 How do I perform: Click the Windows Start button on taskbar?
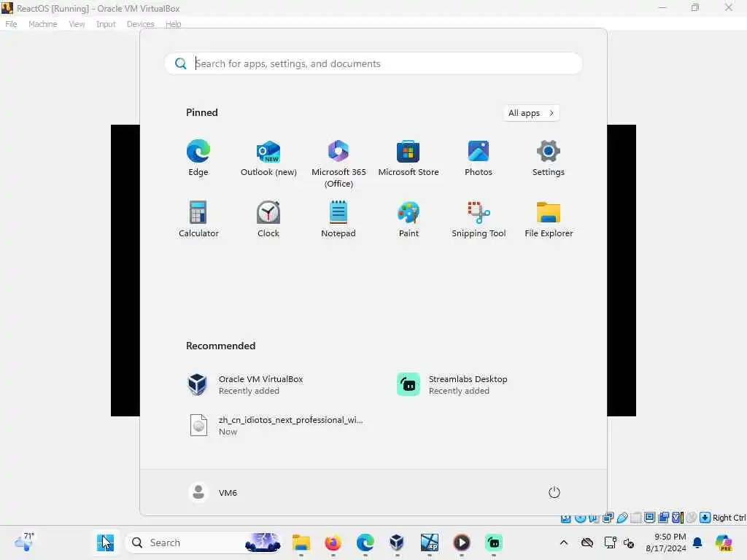coord(105,542)
